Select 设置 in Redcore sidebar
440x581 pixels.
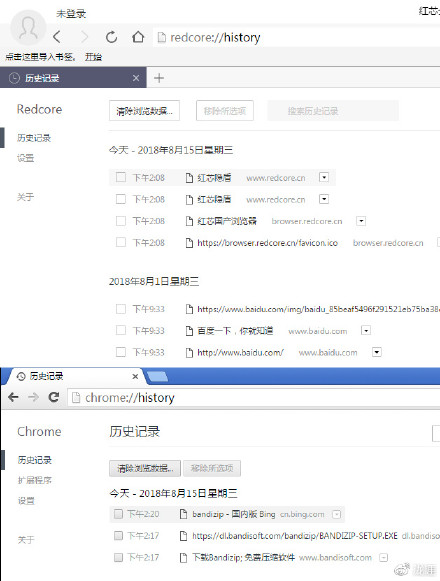pos(26,158)
